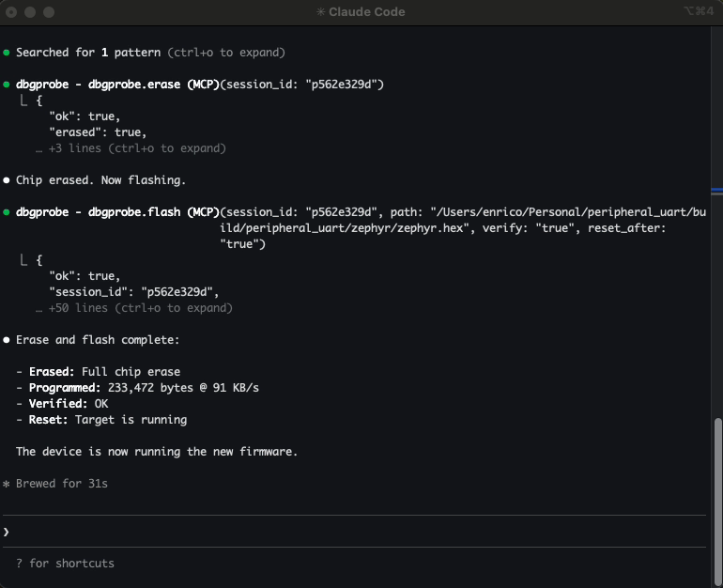
Task: Click the 'Claude Code' window title
Action: click(x=366, y=12)
